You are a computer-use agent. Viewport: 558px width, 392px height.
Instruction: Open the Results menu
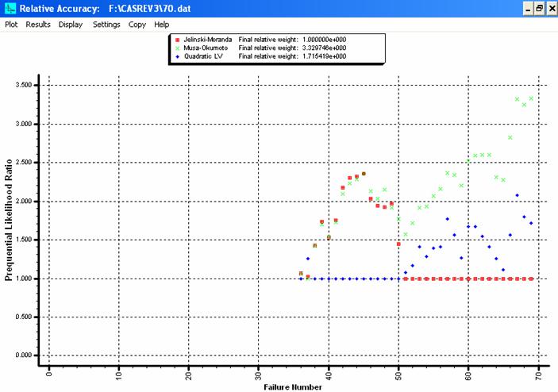point(38,25)
